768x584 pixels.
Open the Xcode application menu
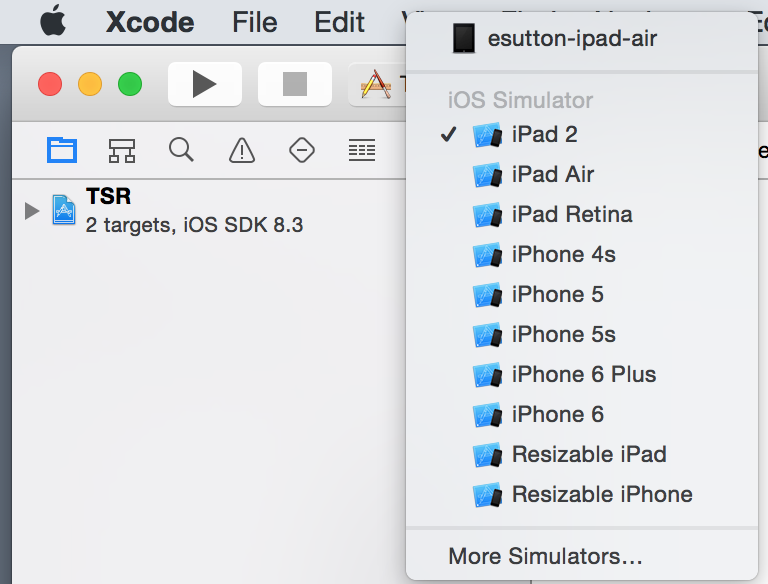click(150, 22)
